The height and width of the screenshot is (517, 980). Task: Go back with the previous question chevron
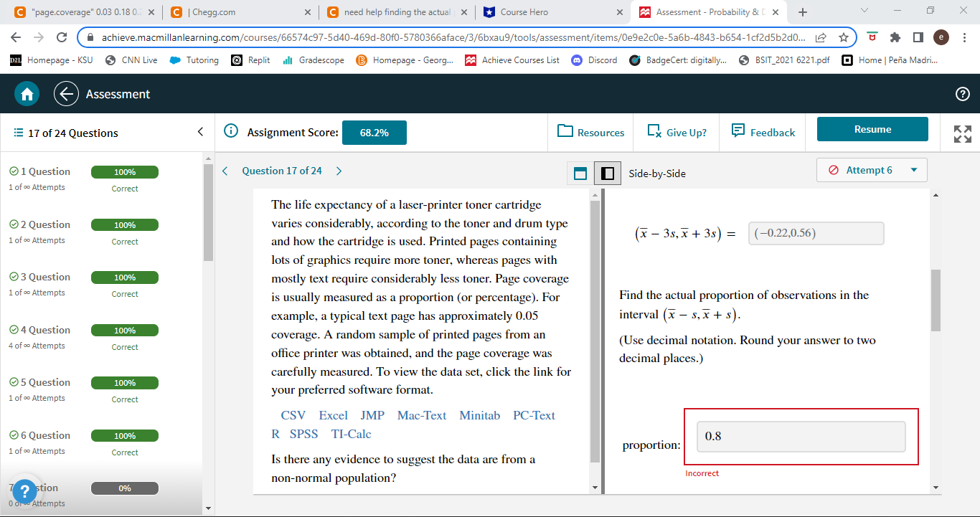[225, 171]
